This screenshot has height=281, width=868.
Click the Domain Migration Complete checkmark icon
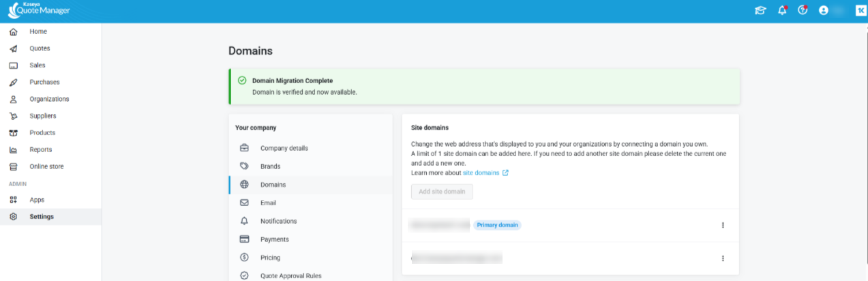click(242, 80)
